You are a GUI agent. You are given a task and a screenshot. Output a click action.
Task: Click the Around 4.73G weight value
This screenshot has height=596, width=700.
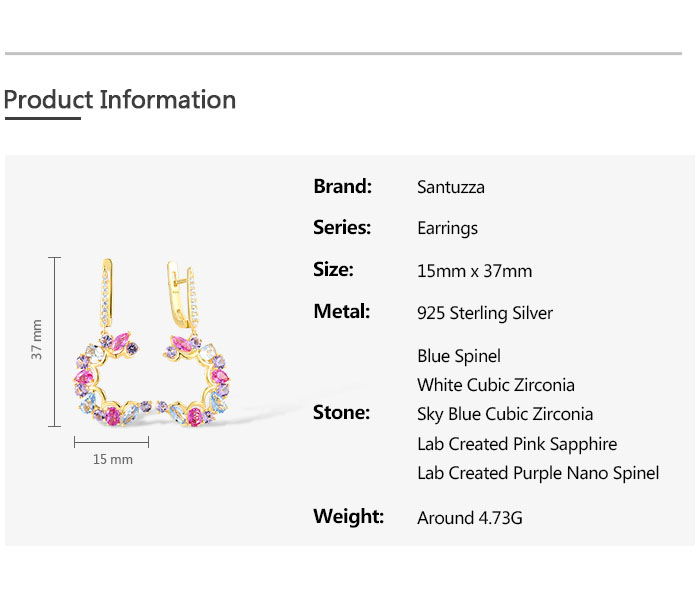tap(469, 518)
